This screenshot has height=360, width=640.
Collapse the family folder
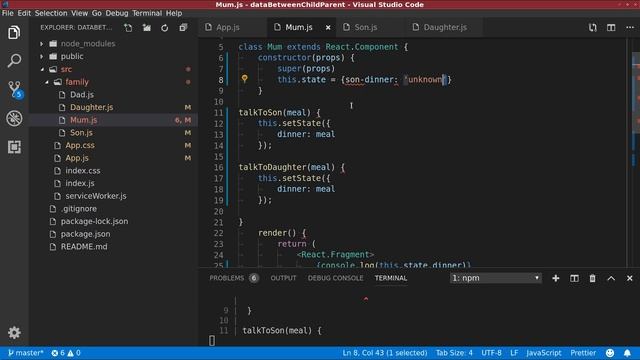pyautogui.click(x=47, y=82)
